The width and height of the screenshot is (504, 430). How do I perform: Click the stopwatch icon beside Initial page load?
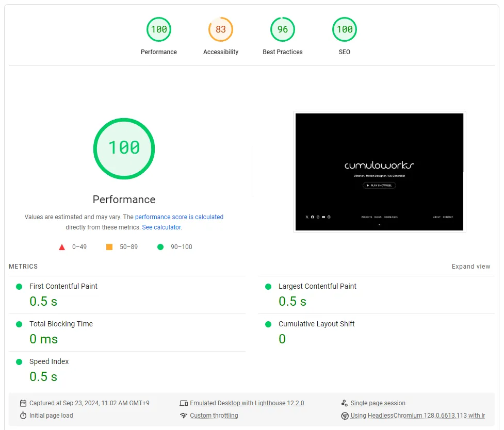23,416
